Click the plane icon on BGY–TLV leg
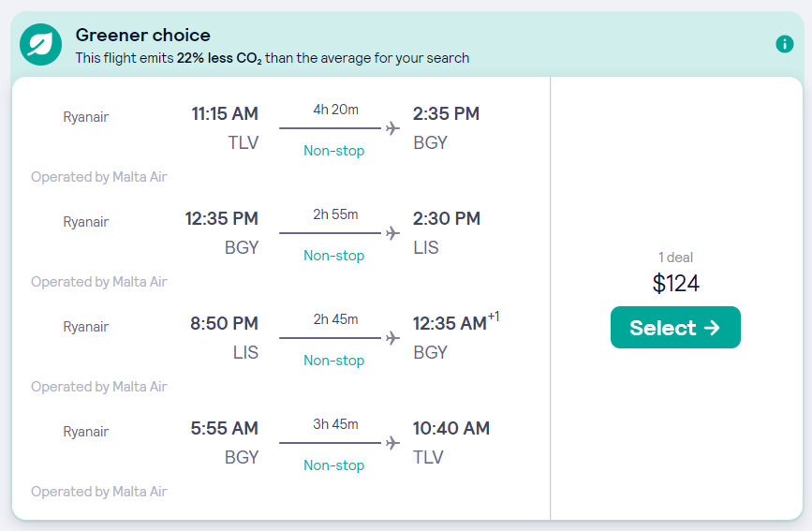The width and height of the screenshot is (812, 531). tap(392, 443)
